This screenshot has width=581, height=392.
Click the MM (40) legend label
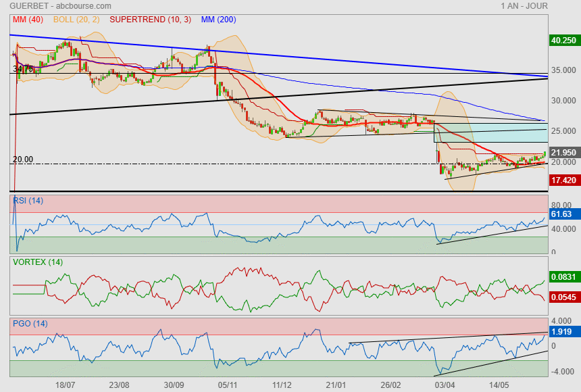(28, 20)
